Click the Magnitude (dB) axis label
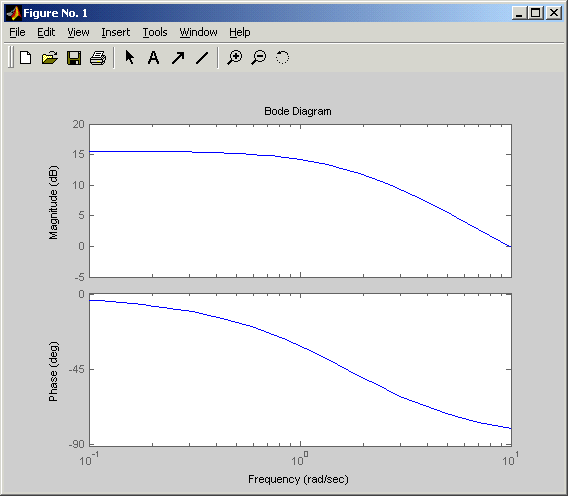Viewport: 568px width, 496px height. click(x=53, y=203)
